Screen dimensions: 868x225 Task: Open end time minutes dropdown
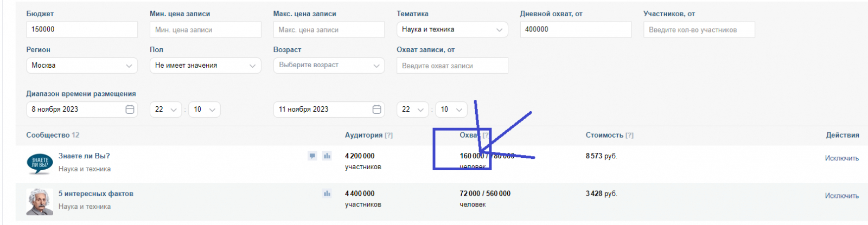pyautogui.click(x=451, y=110)
